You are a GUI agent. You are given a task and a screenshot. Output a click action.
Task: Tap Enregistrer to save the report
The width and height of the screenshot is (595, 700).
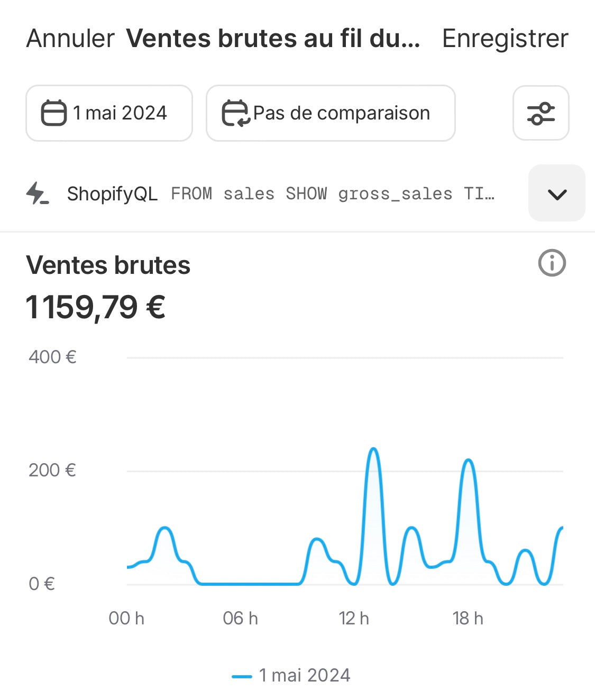tap(505, 39)
